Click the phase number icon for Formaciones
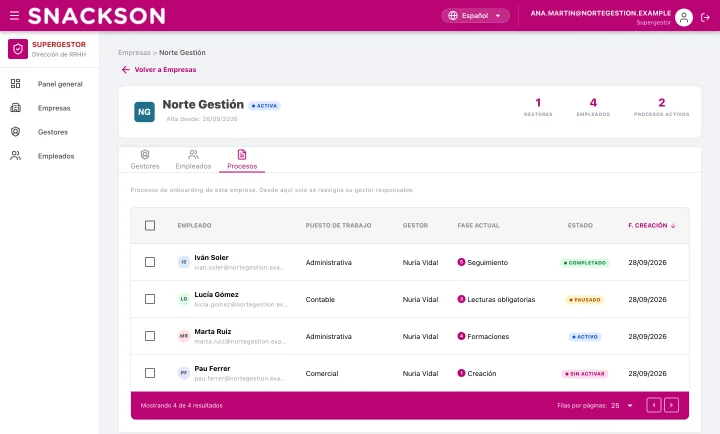Viewport: 720px width, 434px height. pos(461,336)
